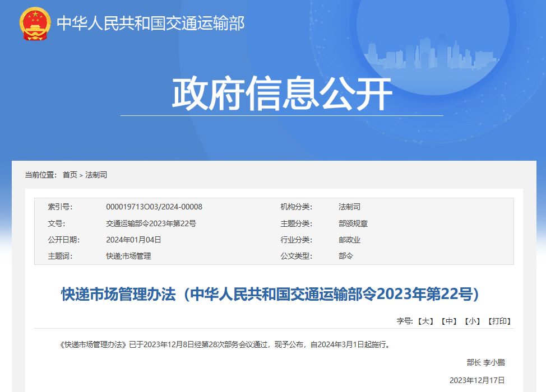The width and height of the screenshot is (546, 392).
Task: Click the 主题词 label
Action: (x=60, y=256)
